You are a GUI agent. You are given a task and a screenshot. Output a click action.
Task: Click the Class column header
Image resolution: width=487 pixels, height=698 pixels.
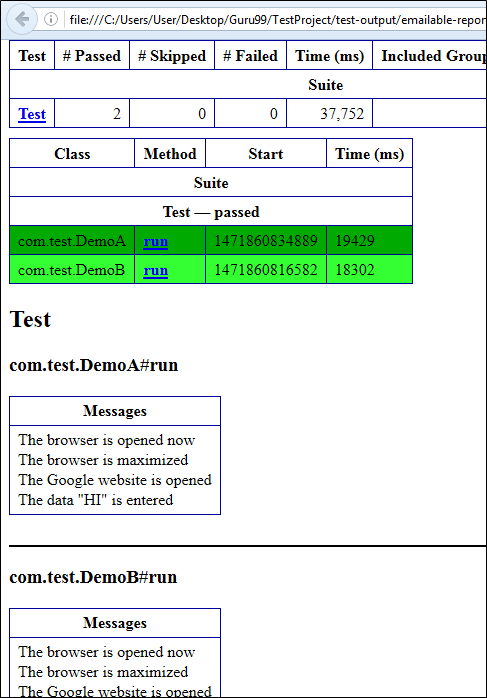point(72,154)
